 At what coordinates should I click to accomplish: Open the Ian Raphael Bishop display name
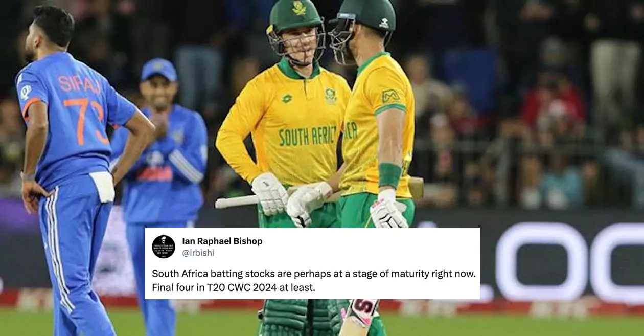click(222, 241)
